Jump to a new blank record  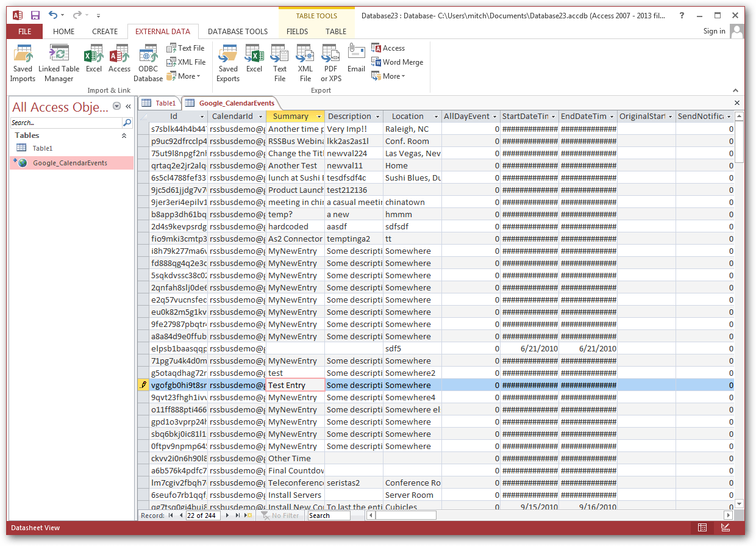pos(248,515)
